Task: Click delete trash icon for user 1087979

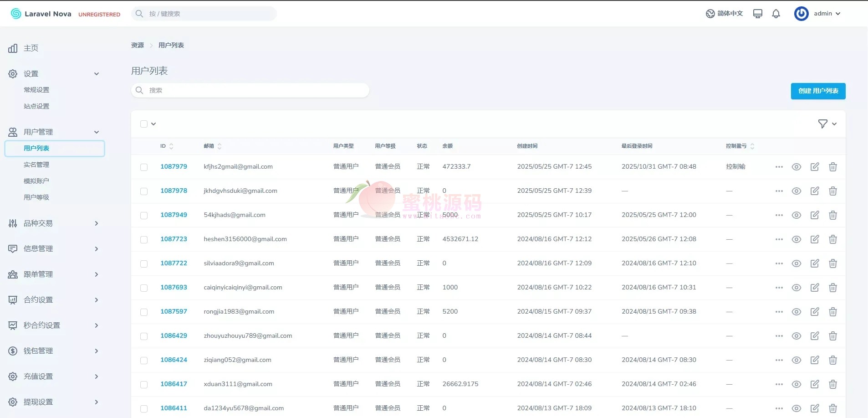Action: [833, 167]
